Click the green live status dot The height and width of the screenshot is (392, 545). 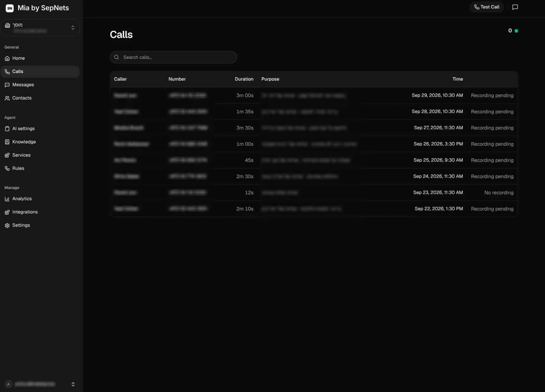(x=516, y=31)
